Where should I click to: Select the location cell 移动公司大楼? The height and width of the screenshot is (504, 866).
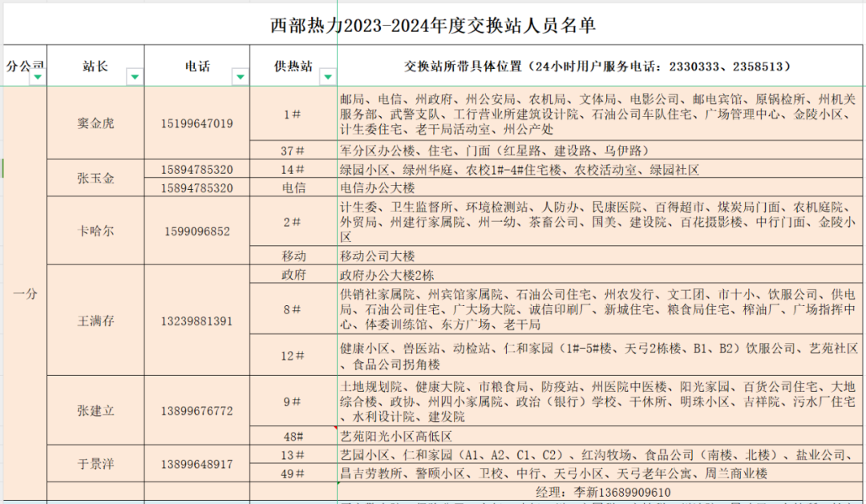coord(600,256)
